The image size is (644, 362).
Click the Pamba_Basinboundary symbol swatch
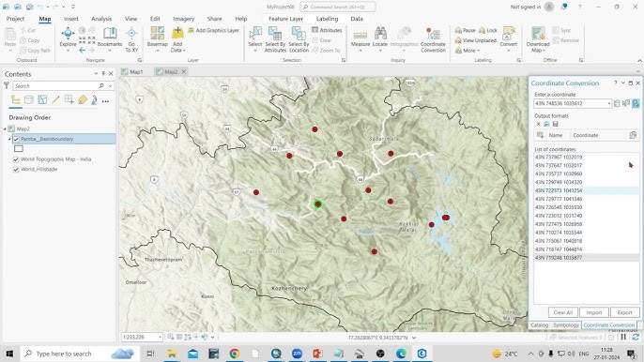[x=19, y=148]
